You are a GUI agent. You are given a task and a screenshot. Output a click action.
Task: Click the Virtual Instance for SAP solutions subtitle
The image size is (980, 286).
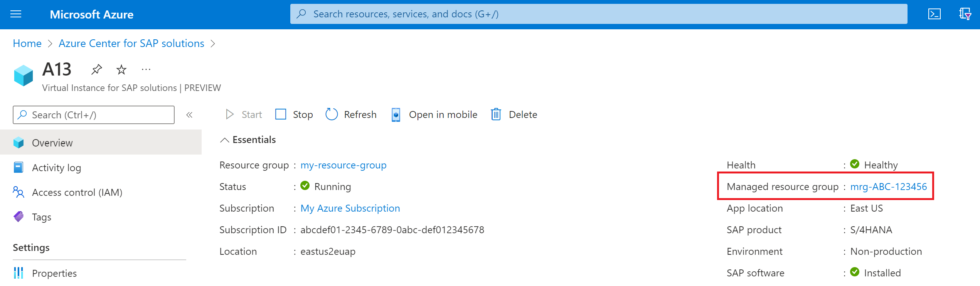[x=131, y=88]
